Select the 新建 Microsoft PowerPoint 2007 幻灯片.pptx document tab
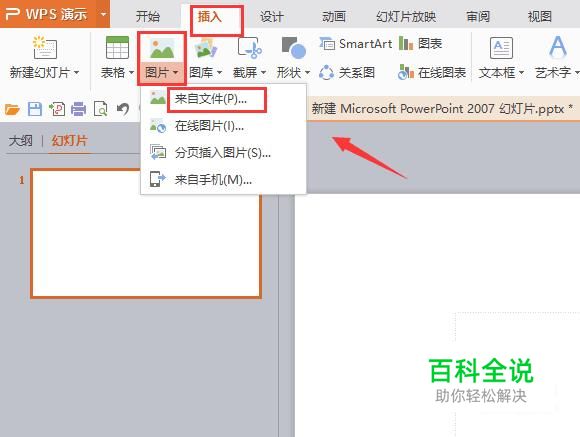The width and height of the screenshot is (580, 437). (x=443, y=109)
